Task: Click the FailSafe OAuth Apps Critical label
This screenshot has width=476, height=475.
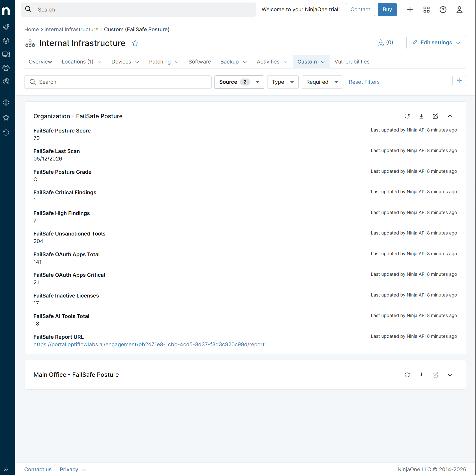Action: point(69,275)
